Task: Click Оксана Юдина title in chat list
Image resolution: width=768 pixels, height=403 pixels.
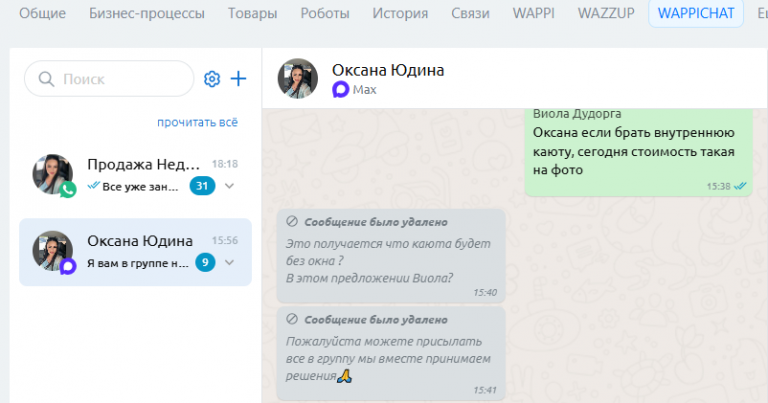Action: 140,240
